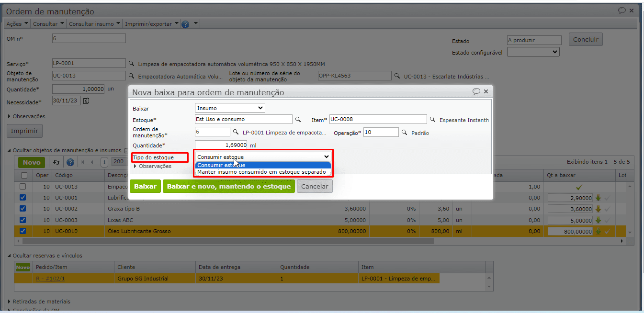Open dropdown arrow after the help icon
The width and height of the screenshot is (644, 313).
pyautogui.click(x=196, y=24)
